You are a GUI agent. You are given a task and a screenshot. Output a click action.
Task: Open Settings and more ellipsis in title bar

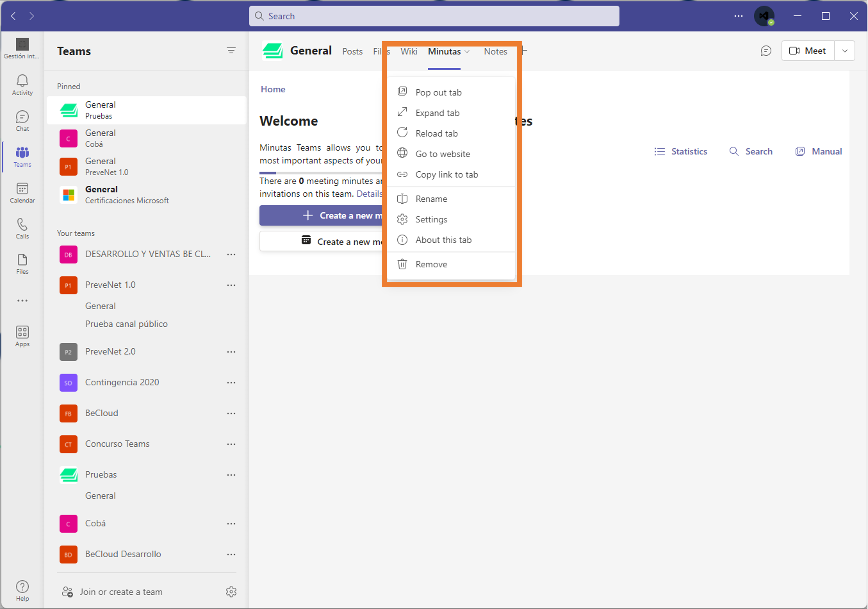(738, 16)
